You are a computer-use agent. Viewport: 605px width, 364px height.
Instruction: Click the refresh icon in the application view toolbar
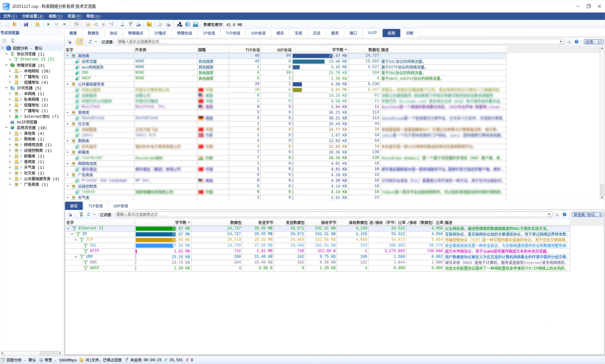[x=90, y=42]
